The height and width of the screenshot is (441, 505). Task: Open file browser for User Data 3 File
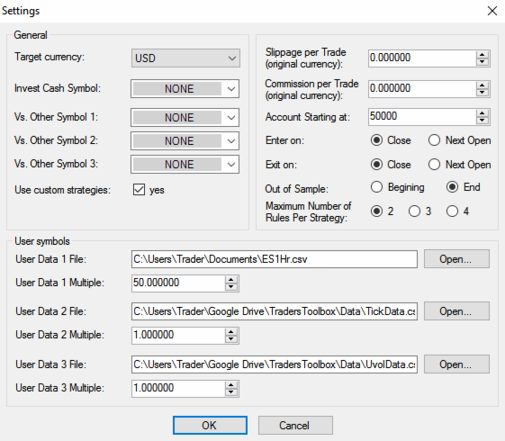[457, 364]
